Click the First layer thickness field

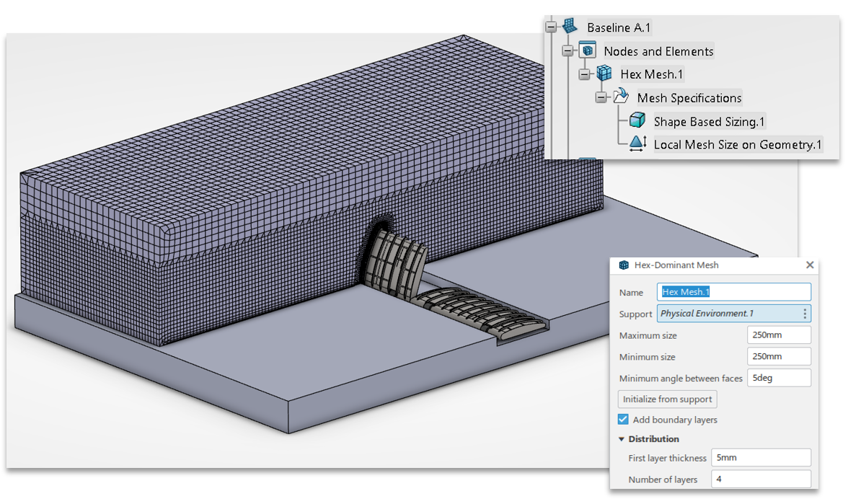[x=761, y=457]
